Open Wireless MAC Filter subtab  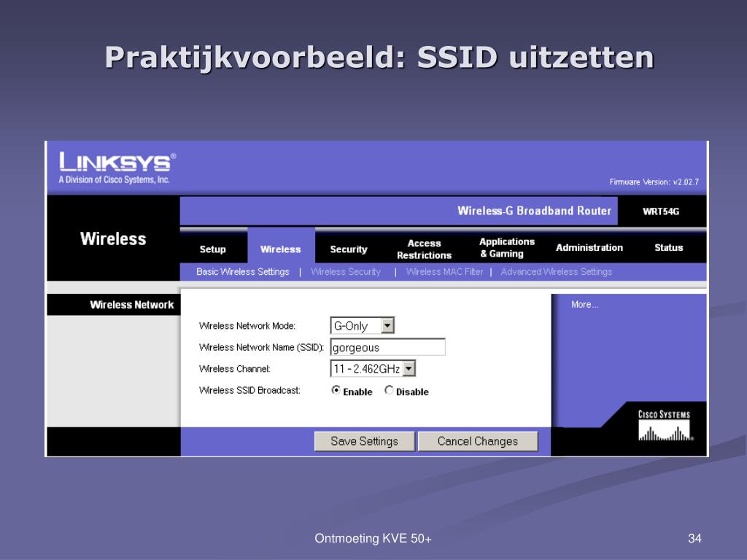coord(444,271)
